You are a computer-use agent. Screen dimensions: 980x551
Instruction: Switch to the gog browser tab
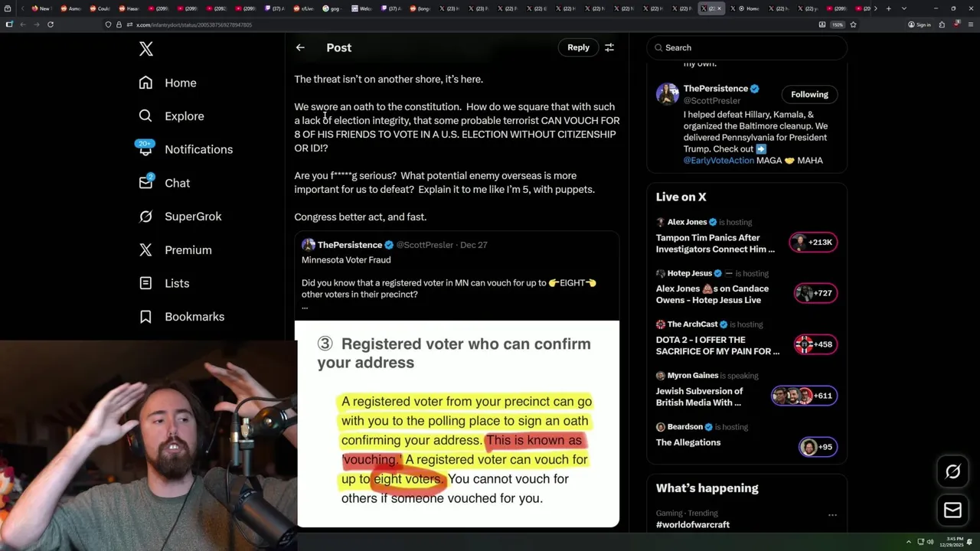pyautogui.click(x=332, y=8)
